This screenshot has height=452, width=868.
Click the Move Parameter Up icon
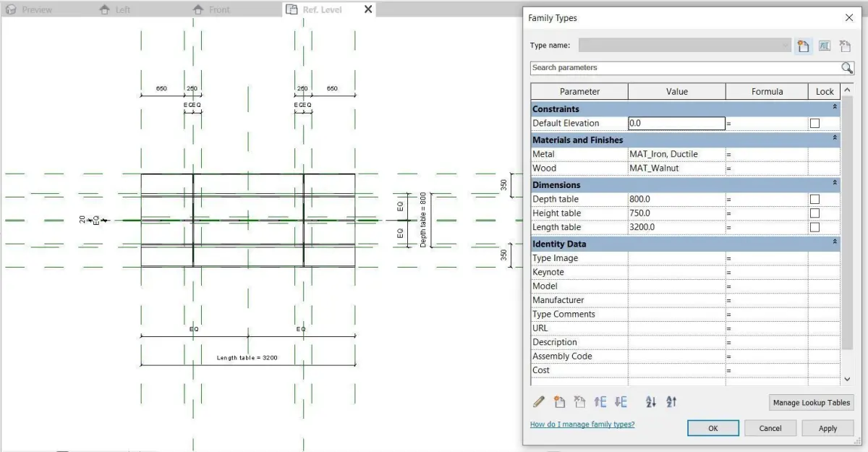pos(600,402)
